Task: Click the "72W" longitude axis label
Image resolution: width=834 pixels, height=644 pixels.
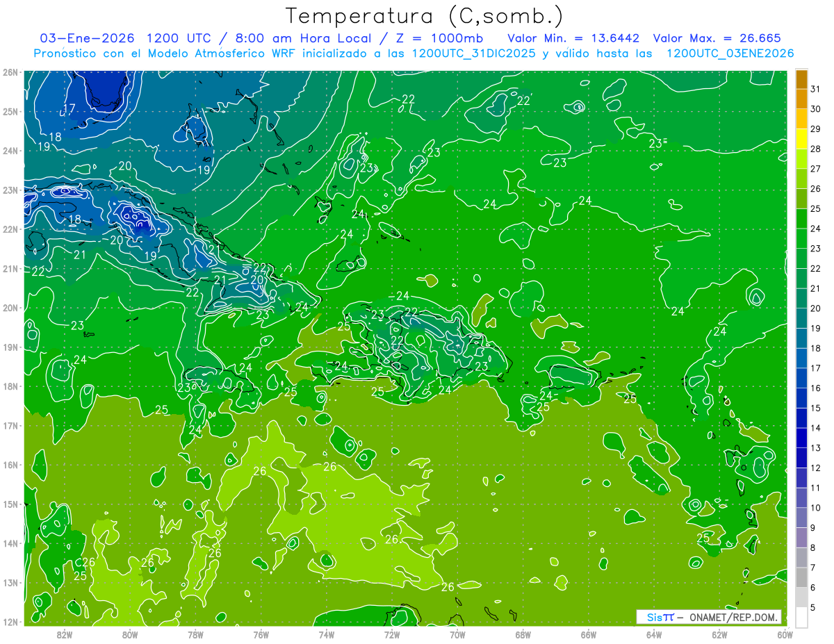Action: (x=392, y=634)
